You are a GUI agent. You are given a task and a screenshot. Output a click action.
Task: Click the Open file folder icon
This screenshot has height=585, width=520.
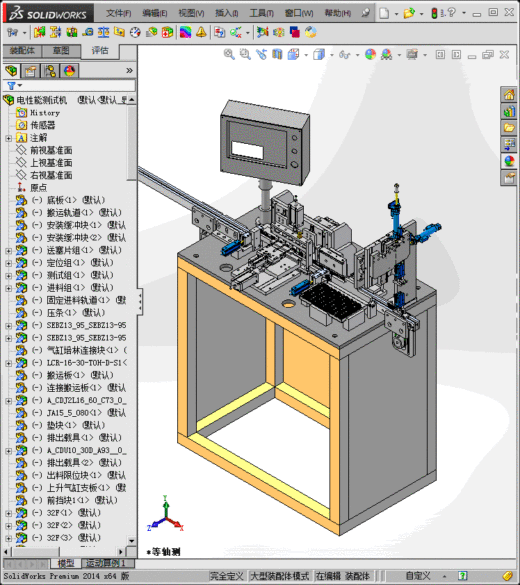409,13
